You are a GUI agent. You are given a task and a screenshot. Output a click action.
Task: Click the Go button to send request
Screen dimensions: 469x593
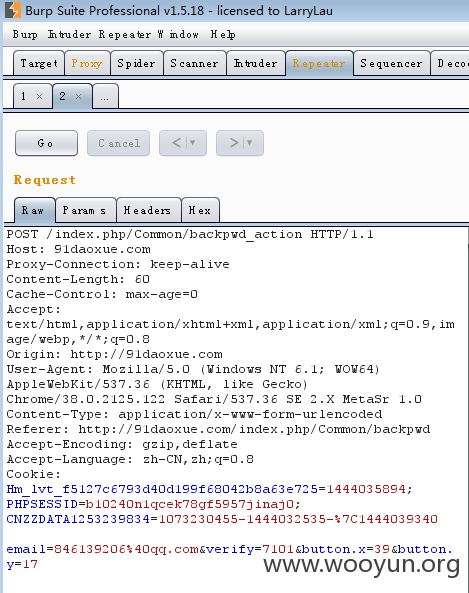[46, 143]
